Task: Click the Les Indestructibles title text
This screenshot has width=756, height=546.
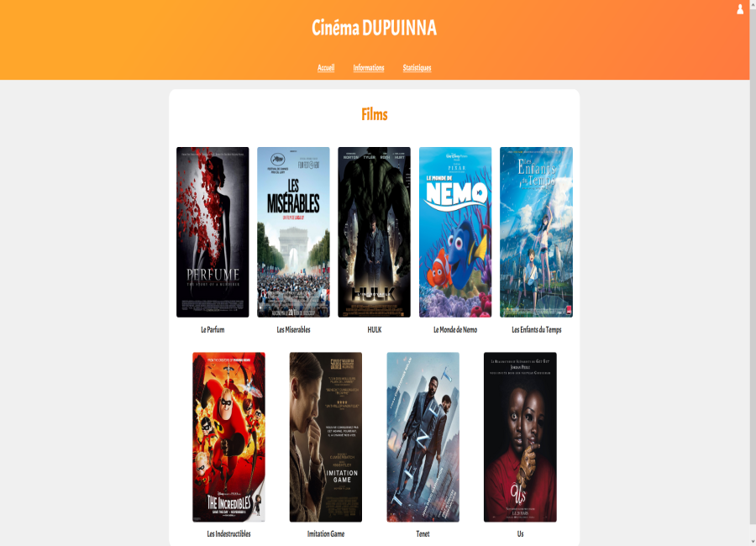Action: coord(228,534)
